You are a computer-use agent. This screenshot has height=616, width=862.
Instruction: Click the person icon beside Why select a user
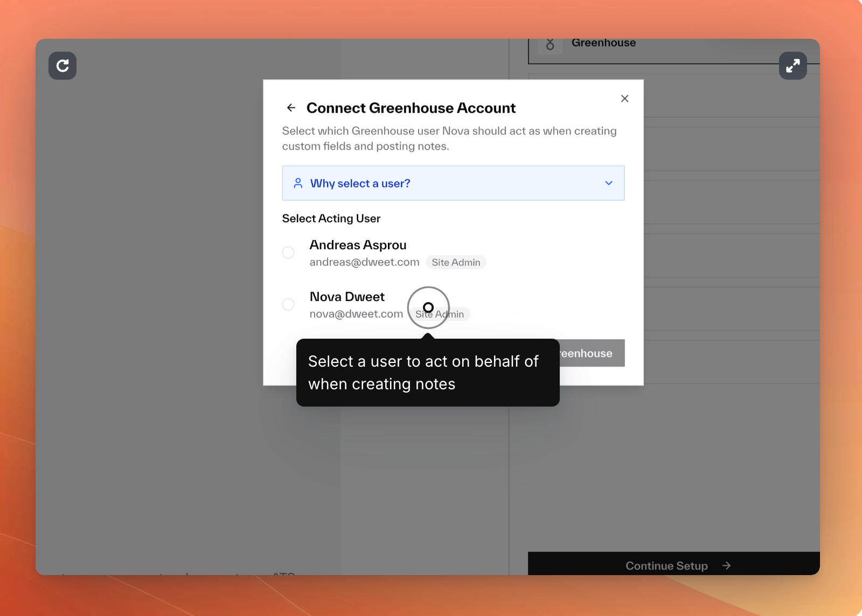(x=298, y=183)
